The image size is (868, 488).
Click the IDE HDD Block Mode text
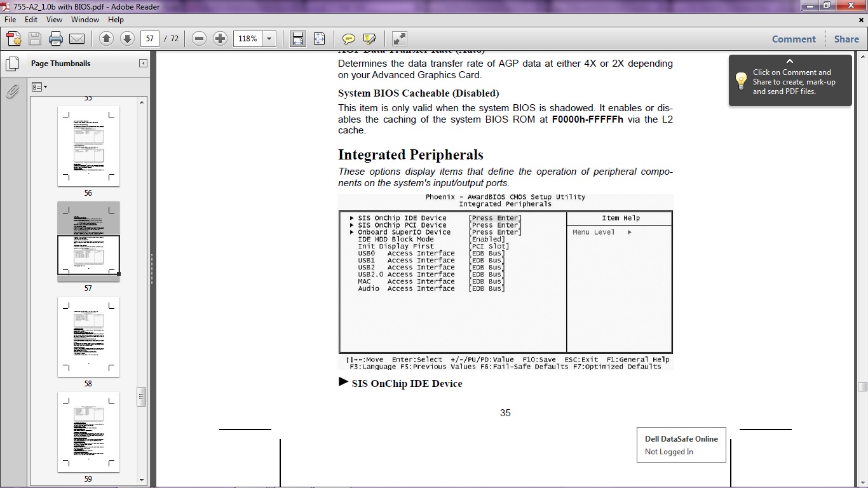[x=396, y=240]
